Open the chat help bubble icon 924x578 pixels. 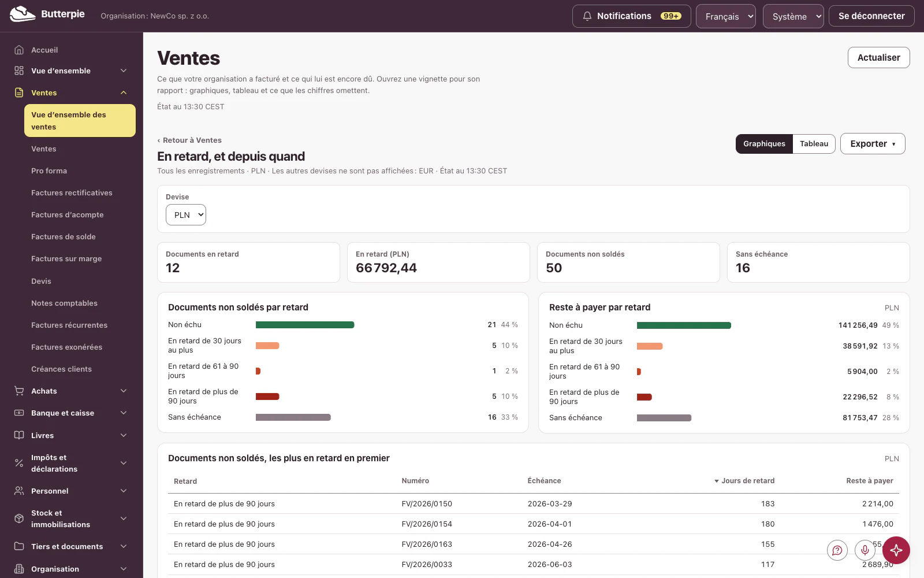click(x=837, y=550)
